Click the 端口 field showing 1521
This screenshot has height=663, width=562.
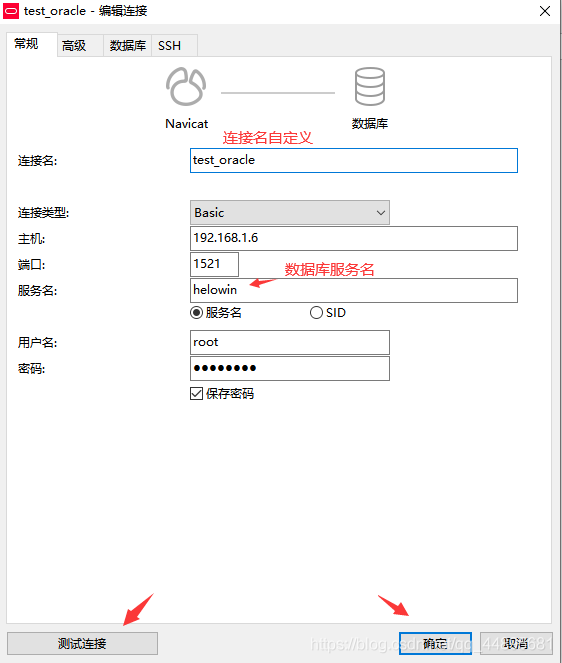coord(214,264)
